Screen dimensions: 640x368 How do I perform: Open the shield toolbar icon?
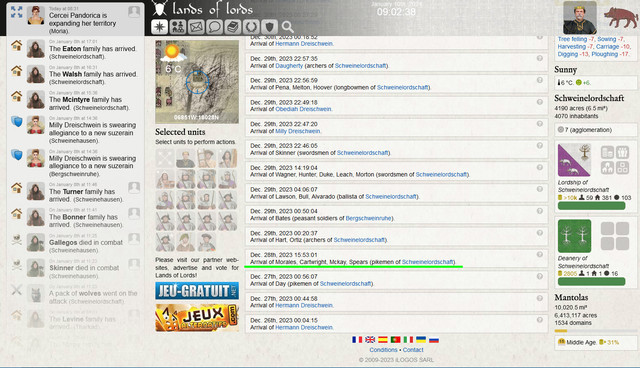point(269,27)
